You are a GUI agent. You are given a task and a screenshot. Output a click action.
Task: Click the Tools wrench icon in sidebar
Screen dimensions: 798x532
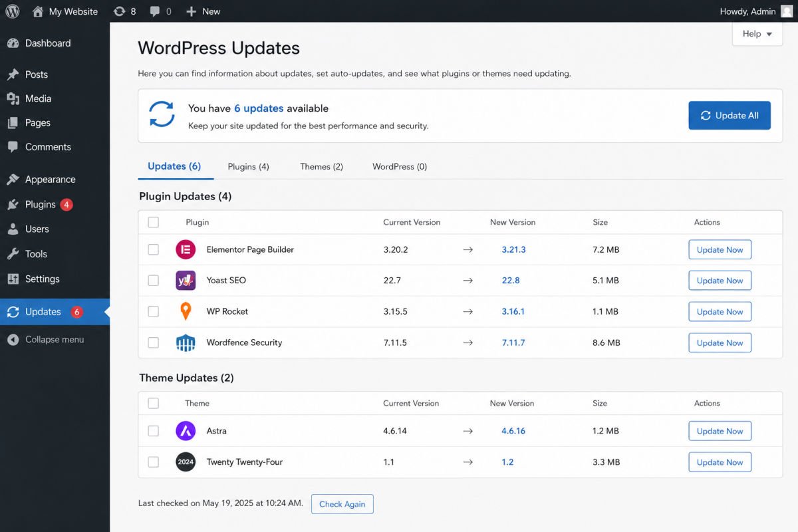click(13, 254)
